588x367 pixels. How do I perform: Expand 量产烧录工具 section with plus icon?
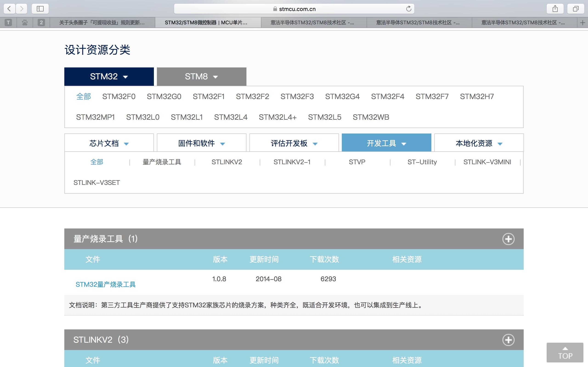pos(508,239)
